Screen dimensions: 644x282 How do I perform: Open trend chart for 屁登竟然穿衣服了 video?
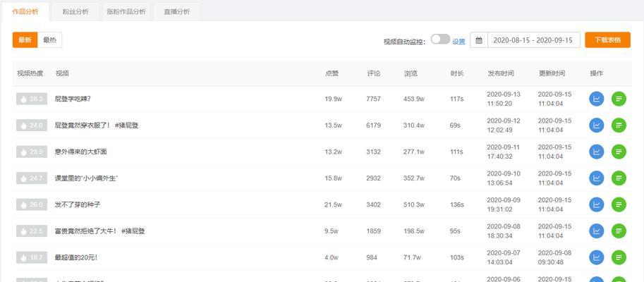[596, 125]
